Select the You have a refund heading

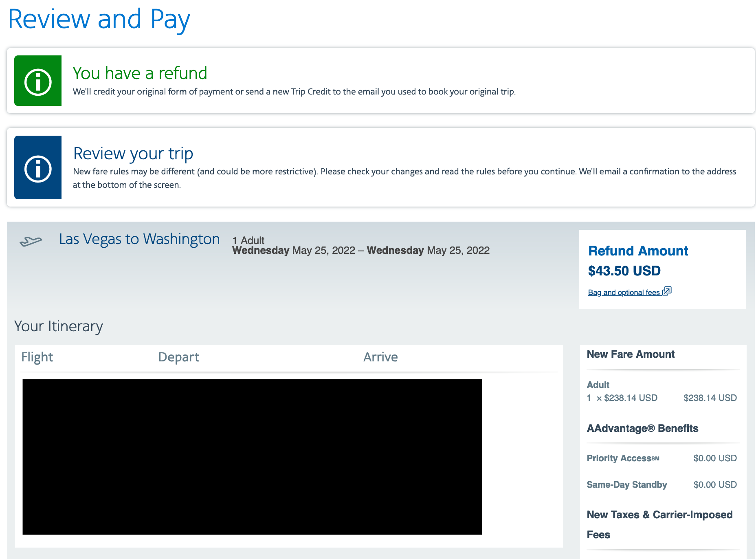(x=140, y=73)
